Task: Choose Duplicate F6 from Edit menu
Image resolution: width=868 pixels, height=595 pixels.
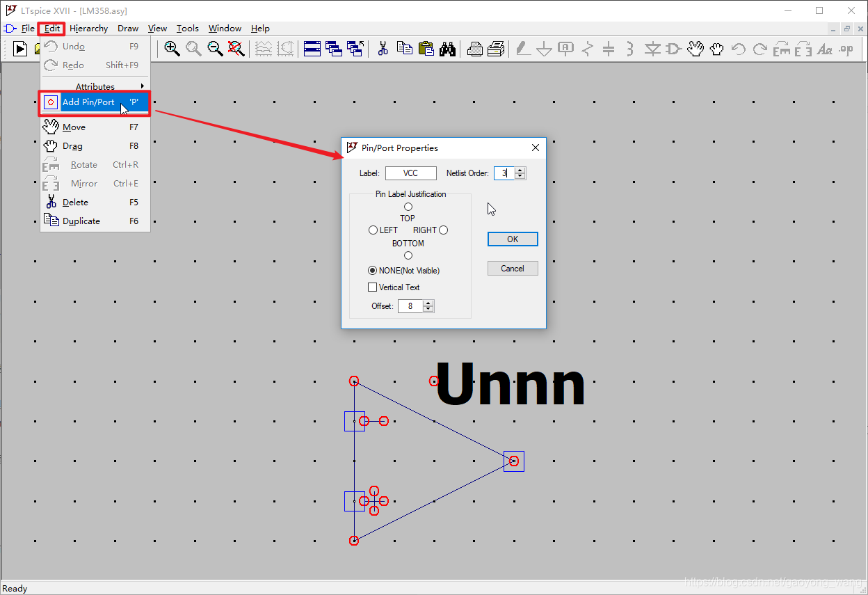Action: pos(95,221)
